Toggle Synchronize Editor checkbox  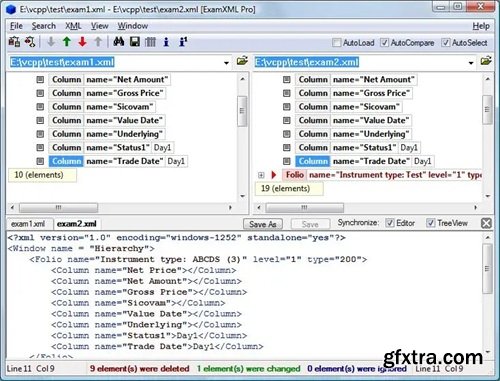coord(389,223)
